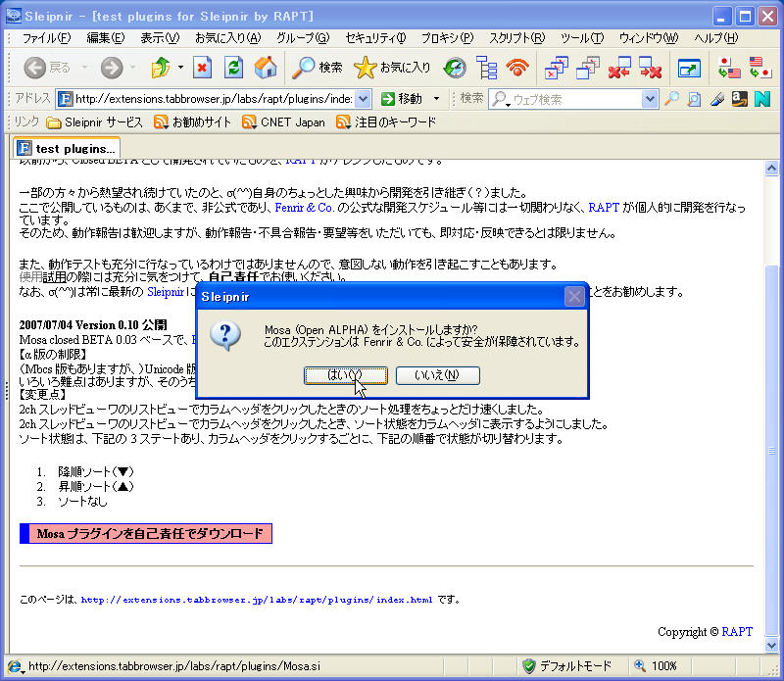Open the スクリプト(R) menu

click(517, 38)
